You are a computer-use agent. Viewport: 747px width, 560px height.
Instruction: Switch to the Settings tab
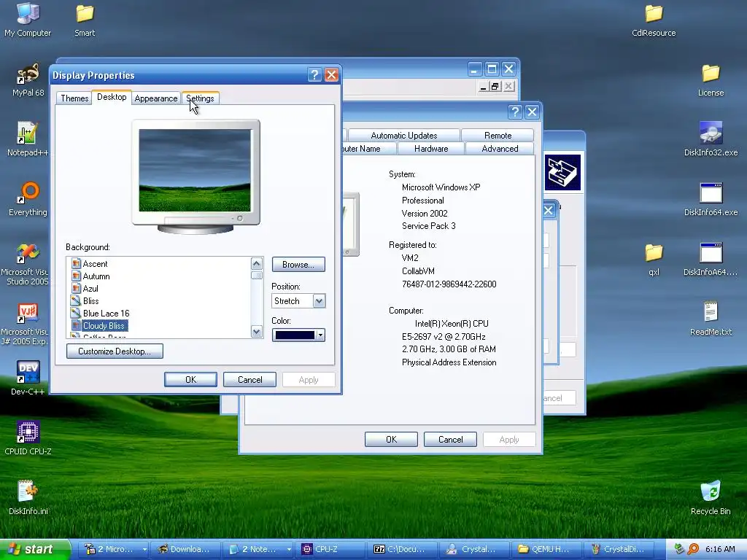point(200,98)
